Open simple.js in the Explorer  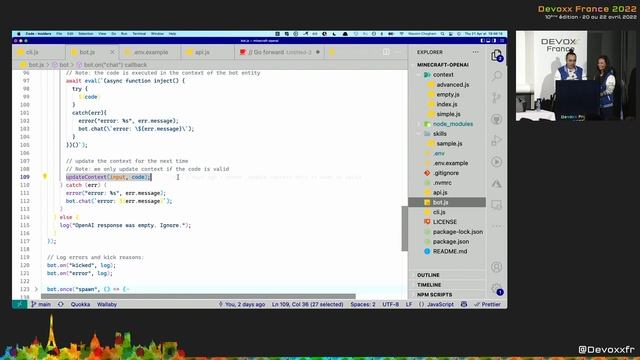[x=448, y=114]
